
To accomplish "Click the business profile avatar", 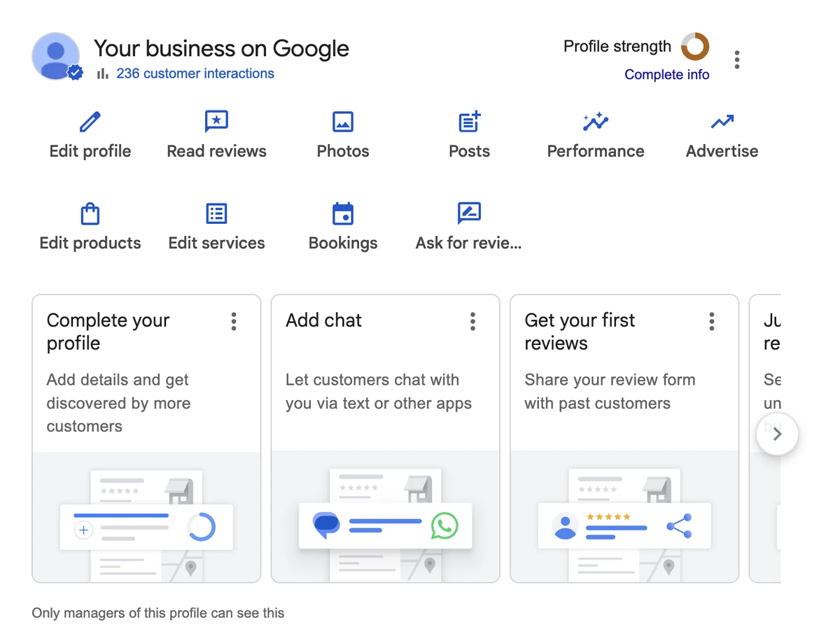I will point(56,56).
